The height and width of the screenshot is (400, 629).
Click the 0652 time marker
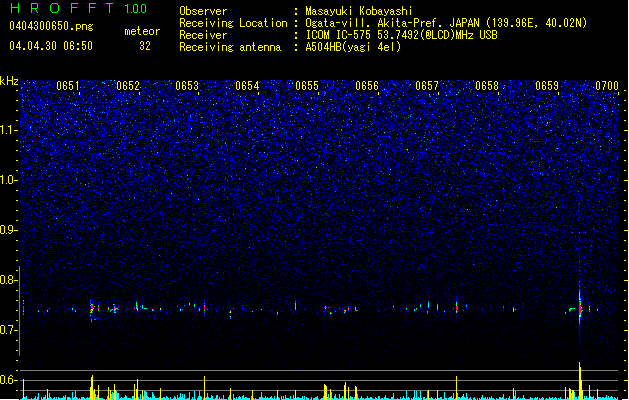128,86
